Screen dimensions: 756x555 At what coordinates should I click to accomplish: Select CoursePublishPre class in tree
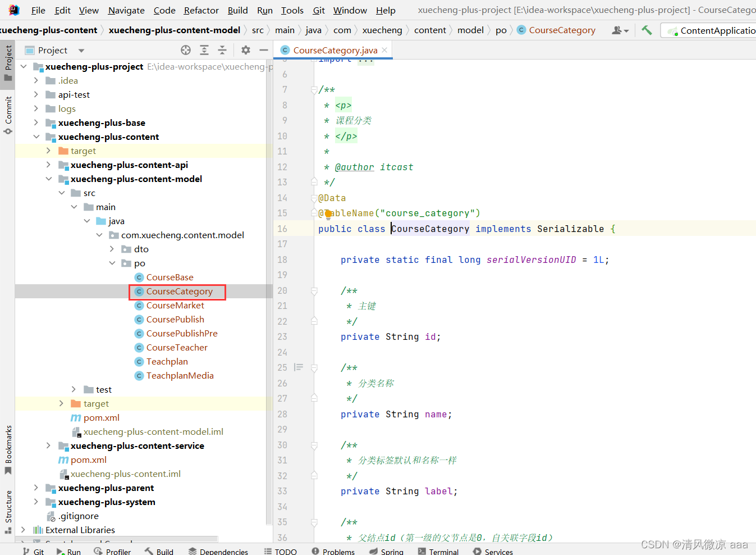182,333
